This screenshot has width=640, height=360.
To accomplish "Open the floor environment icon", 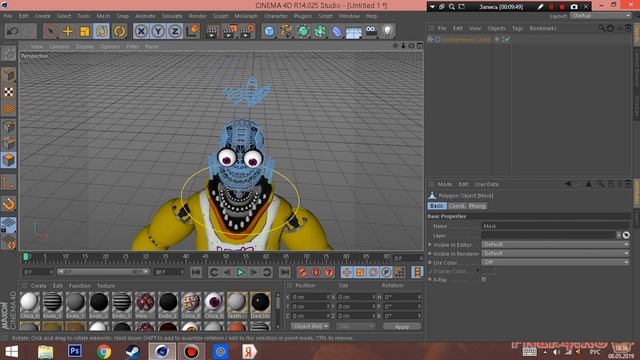I will pos(353,31).
